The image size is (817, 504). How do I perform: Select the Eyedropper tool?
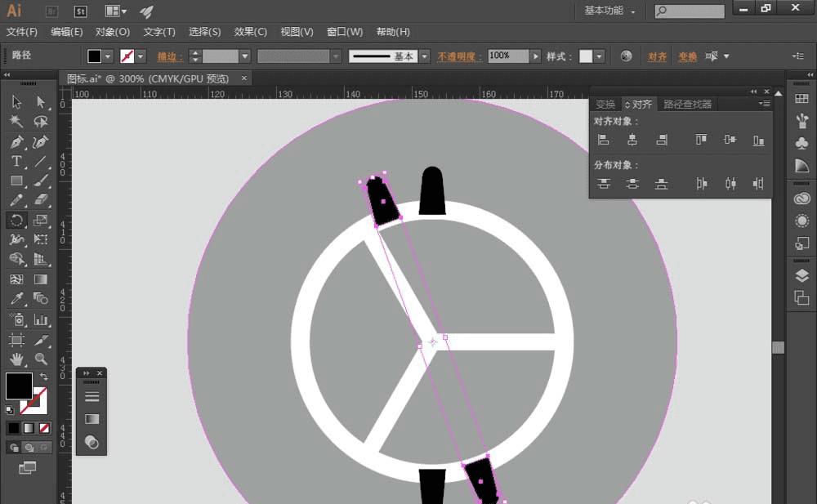coord(16,299)
